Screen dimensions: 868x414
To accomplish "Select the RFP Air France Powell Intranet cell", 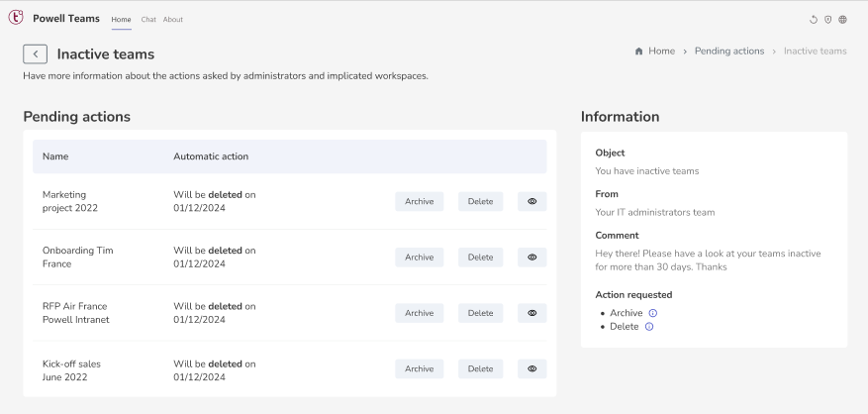I will tap(76, 313).
